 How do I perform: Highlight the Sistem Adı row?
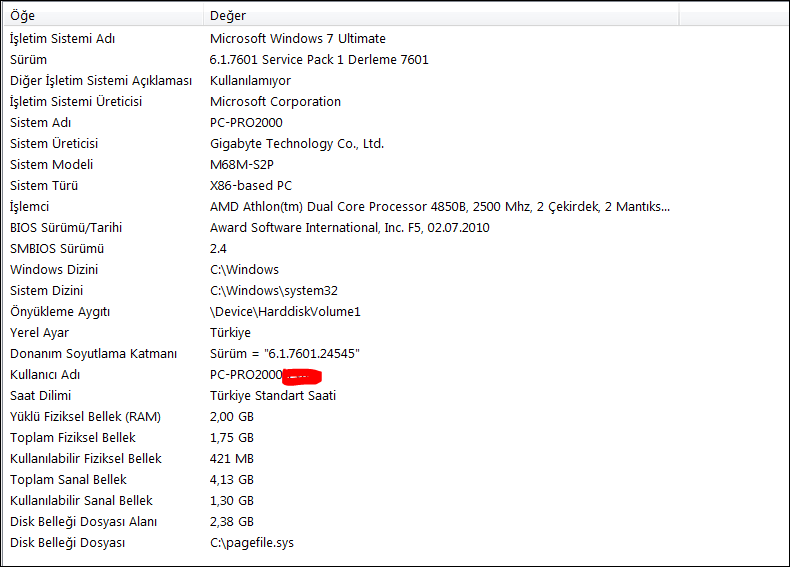pyautogui.click(x=41, y=122)
